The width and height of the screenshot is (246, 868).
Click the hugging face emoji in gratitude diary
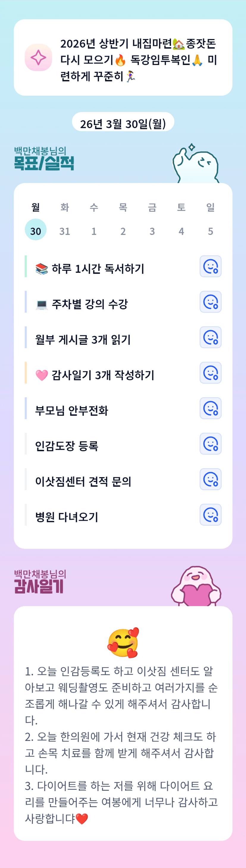pos(123,642)
